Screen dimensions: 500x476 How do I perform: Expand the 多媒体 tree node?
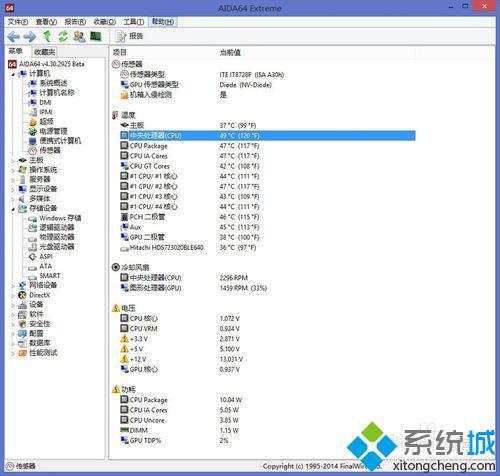[13, 199]
